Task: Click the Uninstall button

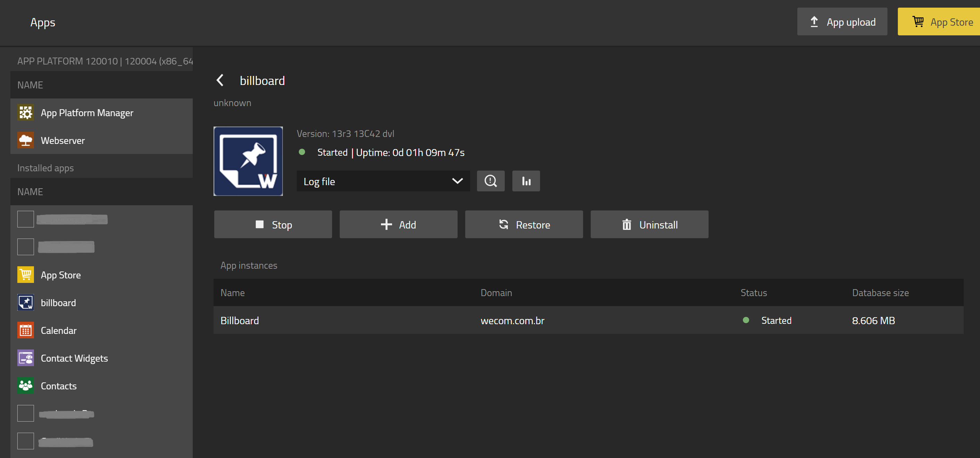Action: [649, 224]
